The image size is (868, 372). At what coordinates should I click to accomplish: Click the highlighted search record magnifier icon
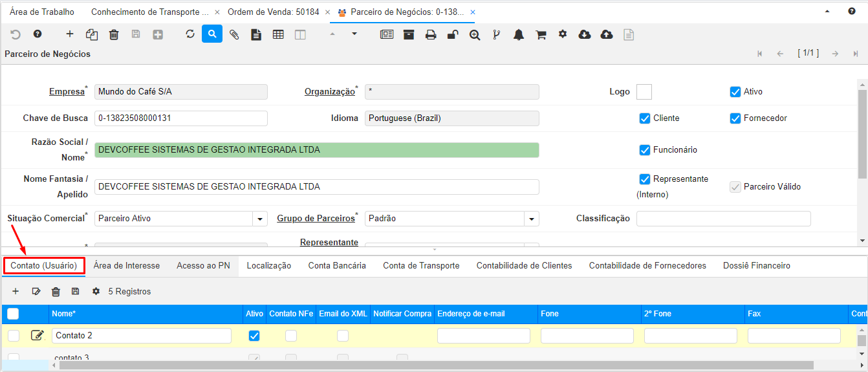point(212,34)
